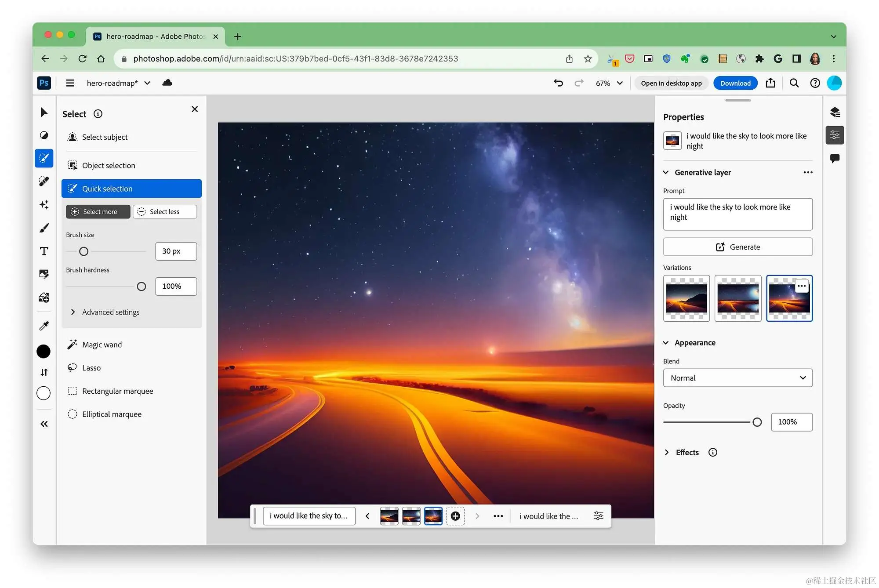879x588 pixels.
Task: Select the Brush tool in toolbar
Action: tap(44, 228)
